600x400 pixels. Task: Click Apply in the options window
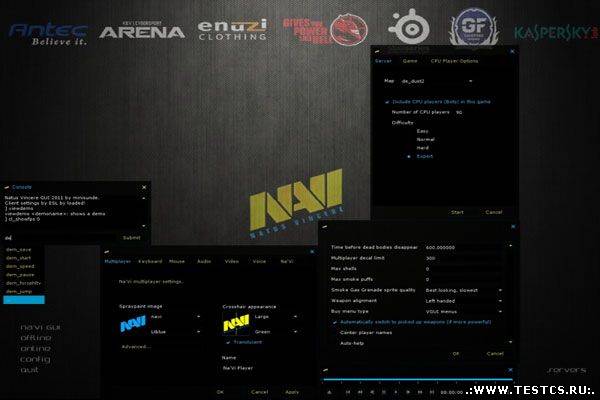(x=292, y=392)
